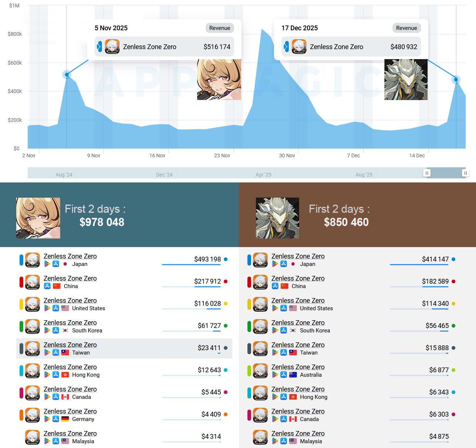Click the blue dot next to the $493 198 value
The width and height of the screenshot is (476, 448).
(226, 259)
